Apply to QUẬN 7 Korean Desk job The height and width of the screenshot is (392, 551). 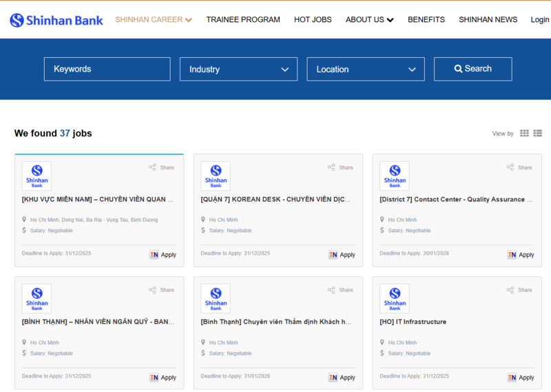(x=342, y=254)
